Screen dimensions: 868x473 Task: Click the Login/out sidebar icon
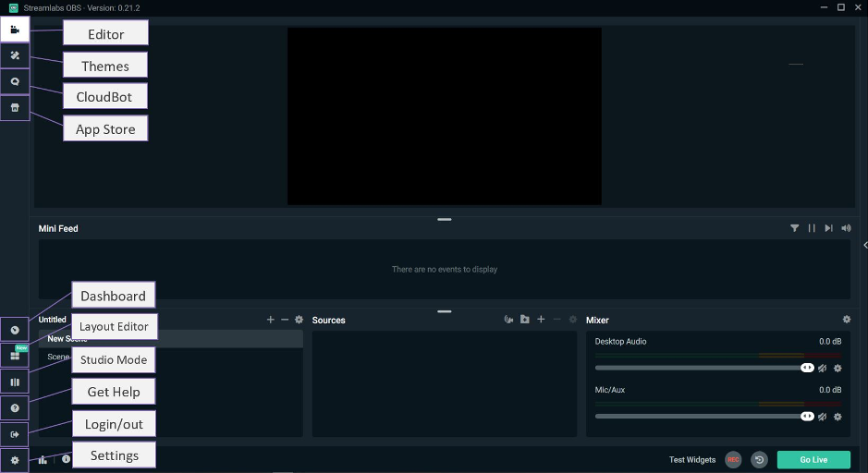15,434
